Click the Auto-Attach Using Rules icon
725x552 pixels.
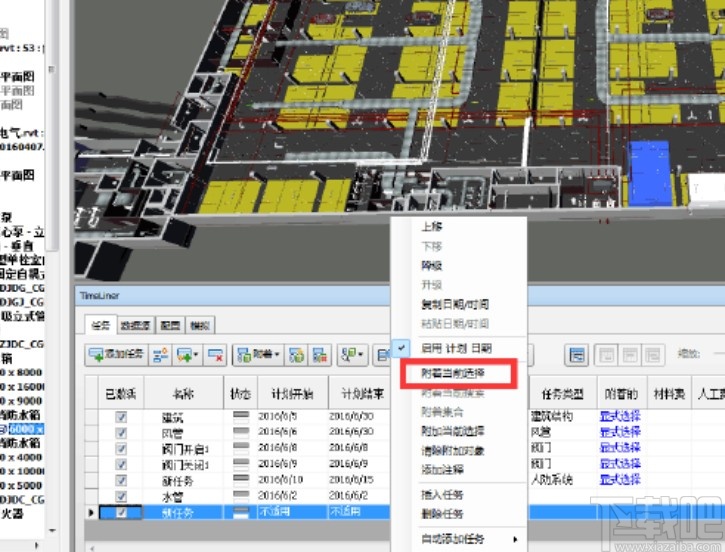pos(296,355)
